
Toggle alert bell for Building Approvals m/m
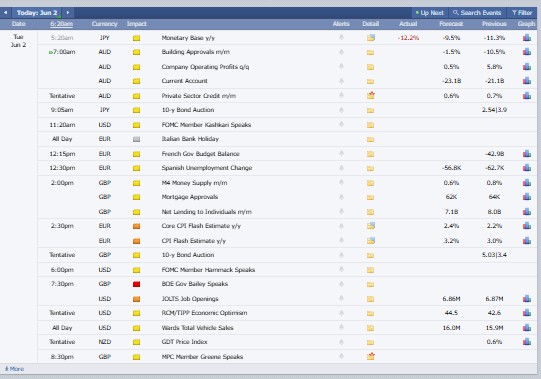341,52
